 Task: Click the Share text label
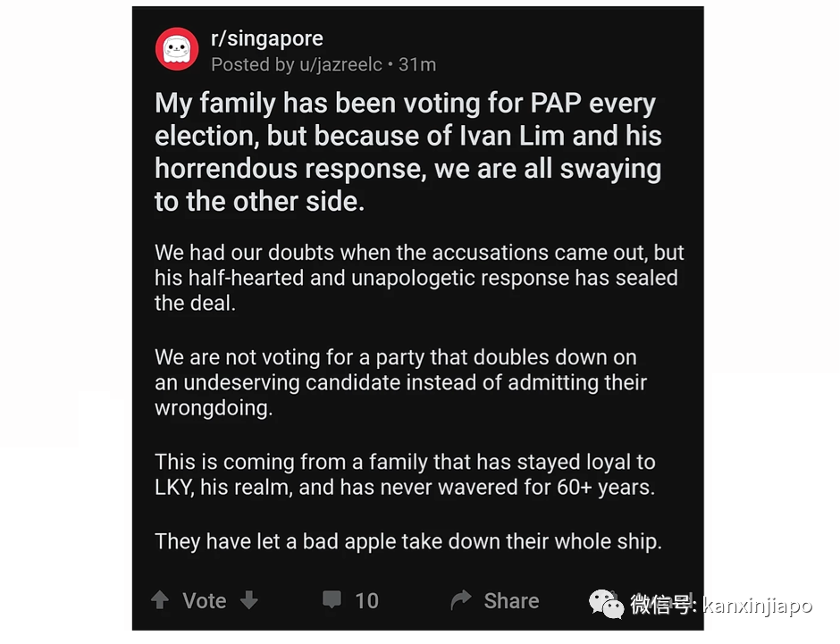click(x=510, y=600)
